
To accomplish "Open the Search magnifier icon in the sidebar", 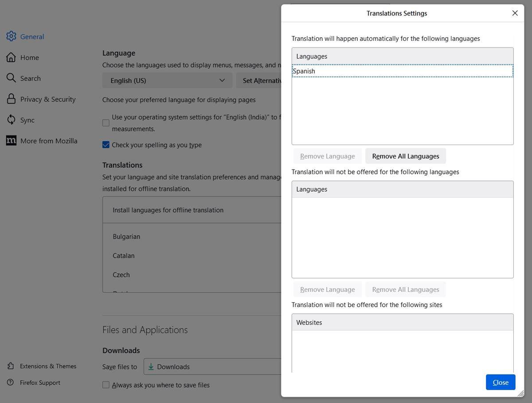I will click(11, 78).
